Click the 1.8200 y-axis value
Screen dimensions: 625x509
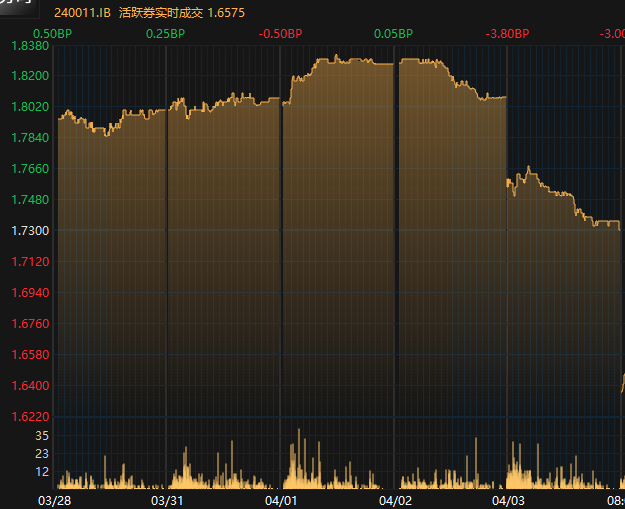coord(30,75)
